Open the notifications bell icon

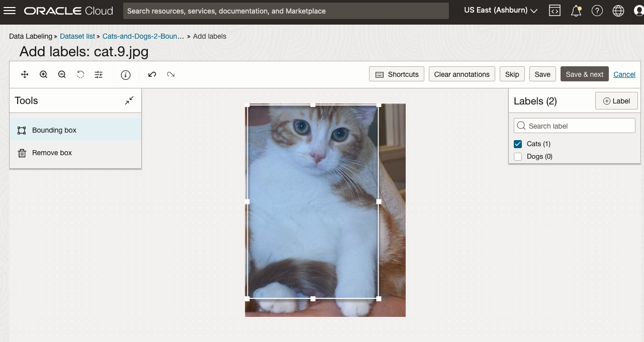576,11
